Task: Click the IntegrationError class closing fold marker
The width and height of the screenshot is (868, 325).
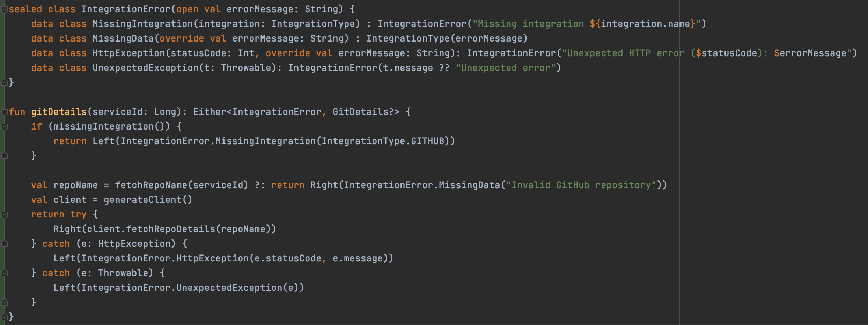Action: coord(5,82)
